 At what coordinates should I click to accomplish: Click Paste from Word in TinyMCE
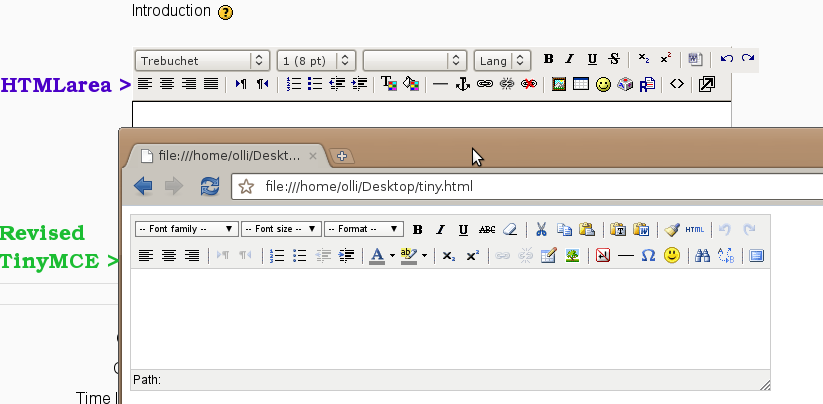[641, 229]
